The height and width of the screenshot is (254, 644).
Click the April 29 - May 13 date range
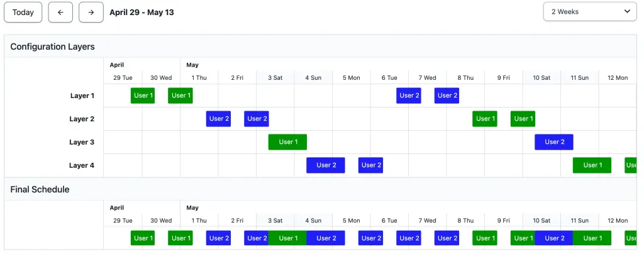142,12
